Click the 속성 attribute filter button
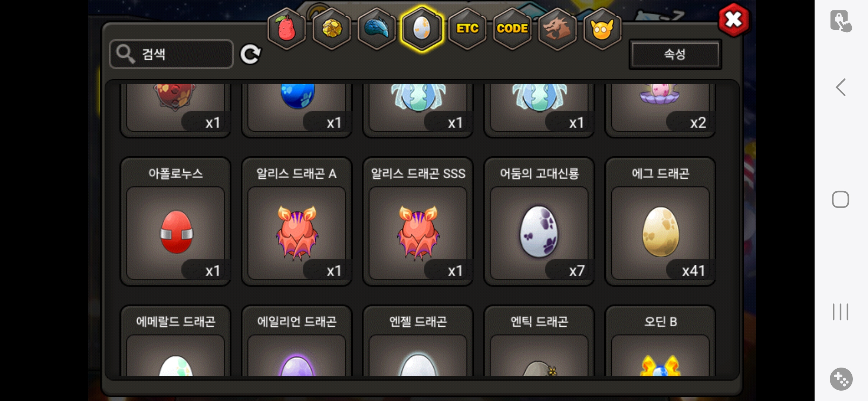 [x=675, y=54]
